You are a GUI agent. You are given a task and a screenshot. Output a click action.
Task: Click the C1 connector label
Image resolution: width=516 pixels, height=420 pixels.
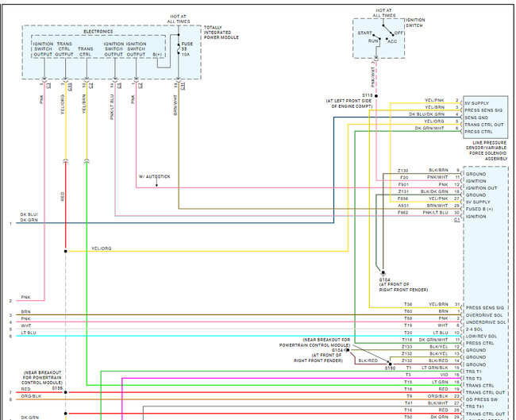click(456, 220)
